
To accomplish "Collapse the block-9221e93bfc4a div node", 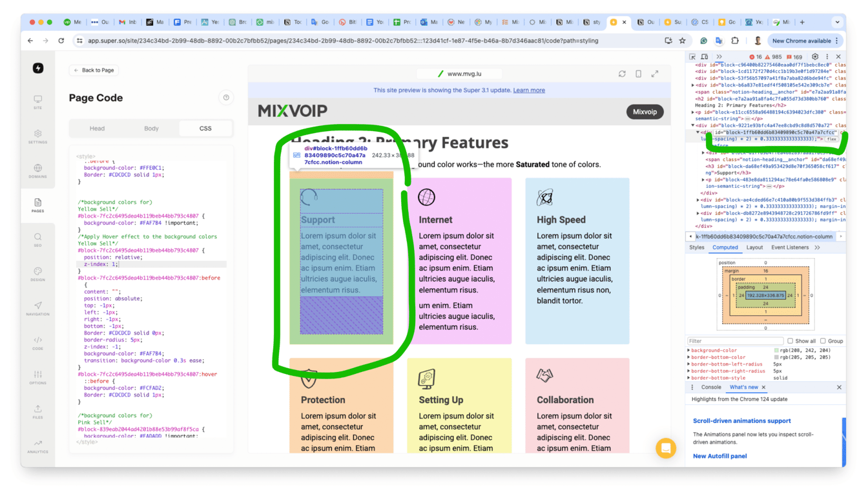I will 694,125.
